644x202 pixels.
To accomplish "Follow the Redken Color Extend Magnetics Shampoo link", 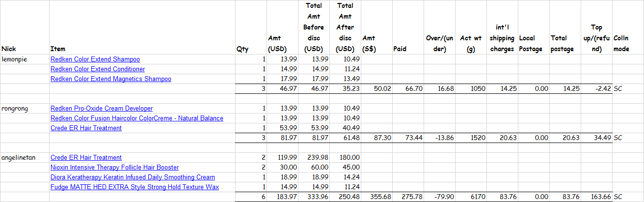I will pyautogui.click(x=111, y=79).
